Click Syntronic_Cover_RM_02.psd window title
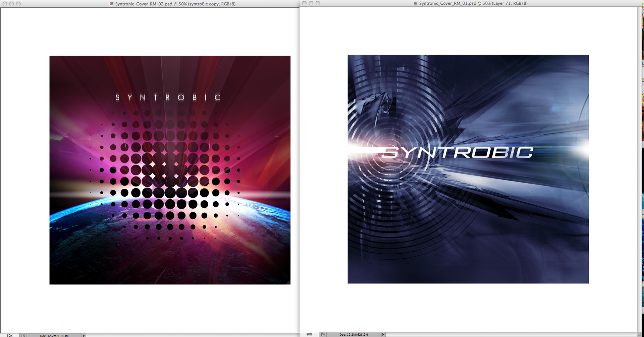 point(175,4)
